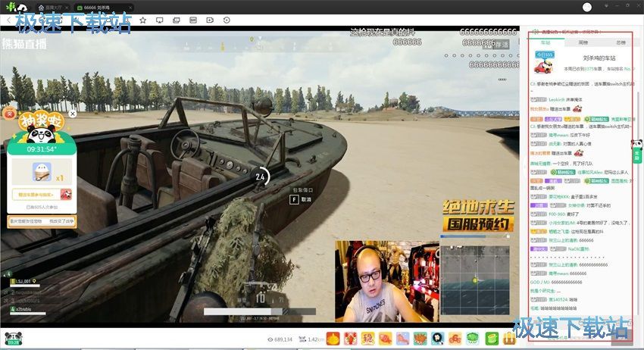
Task: Click the pop-out window icon in the toolbar
Action: coord(177,20)
